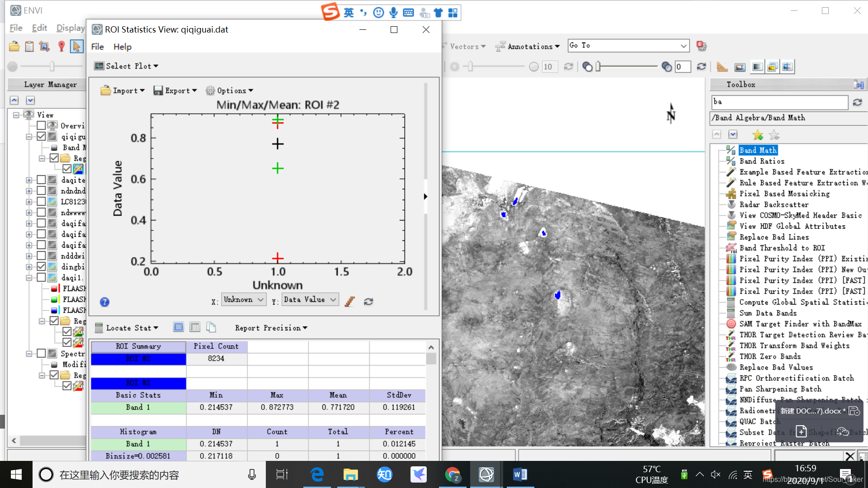Open the Options dropdown in ROI Statistics

(x=232, y=90)
